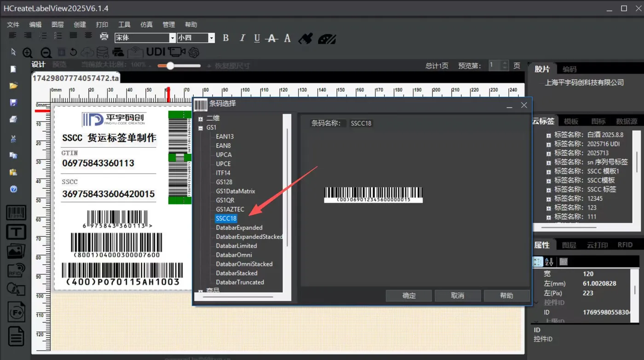Toggle underline formatting
644x360 pixels.
(x=257, y=38)
